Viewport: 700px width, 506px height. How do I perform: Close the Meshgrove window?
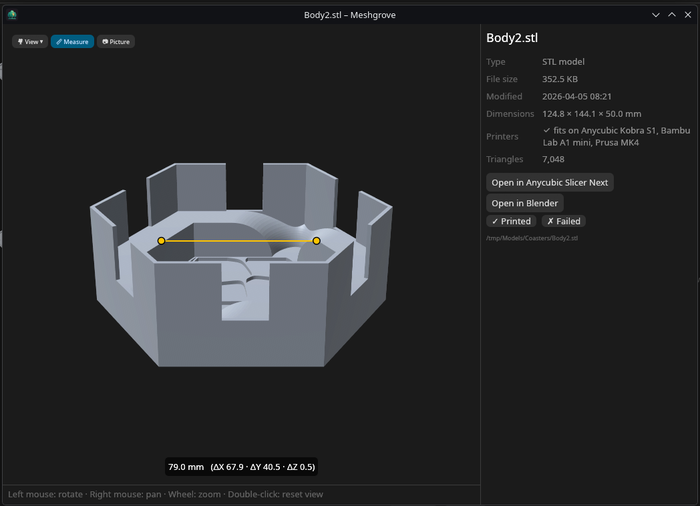click(688, 15)
